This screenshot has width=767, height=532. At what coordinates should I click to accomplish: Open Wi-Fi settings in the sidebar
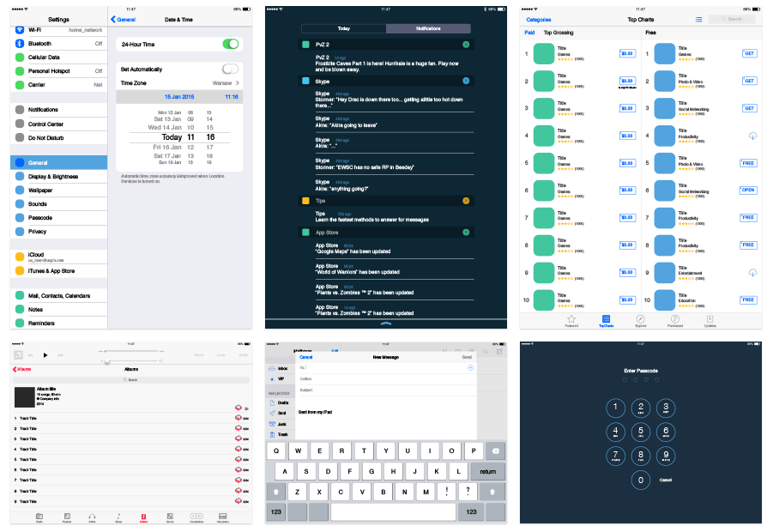[x=58, y=30]
